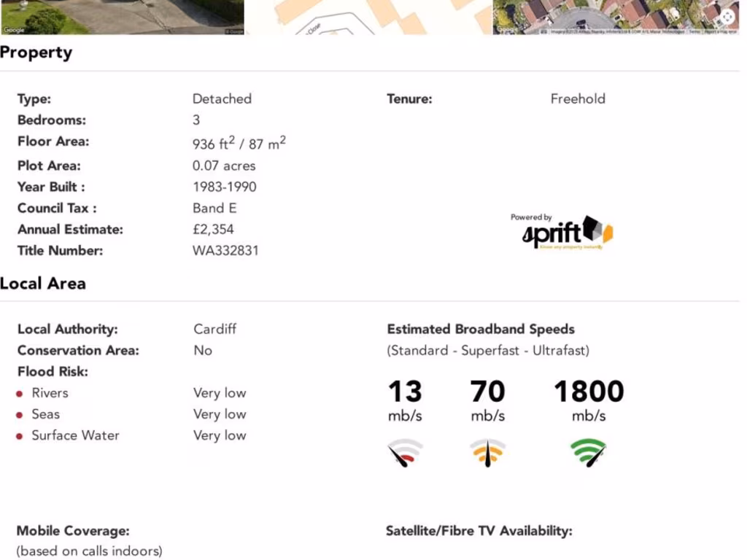Screen dimensions: 747x560
Task: Click the orange superfast broadband speed gauge
Action: click(x=487, y=453)
